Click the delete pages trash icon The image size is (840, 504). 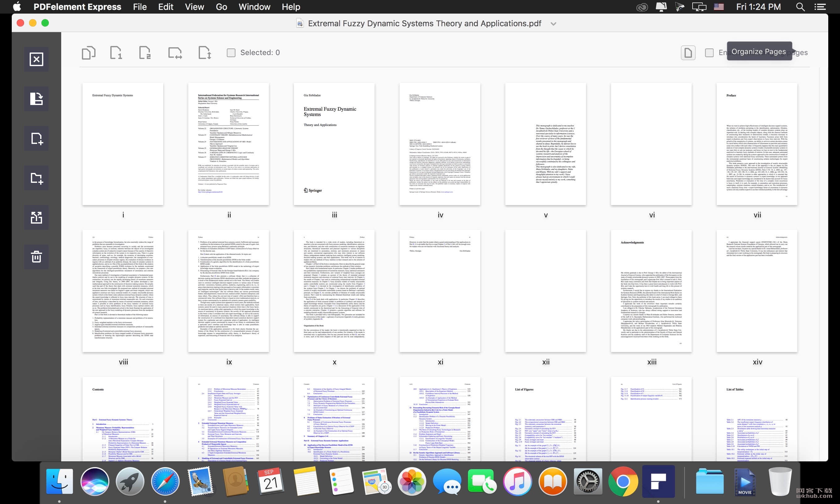click(x=36, y=257)
